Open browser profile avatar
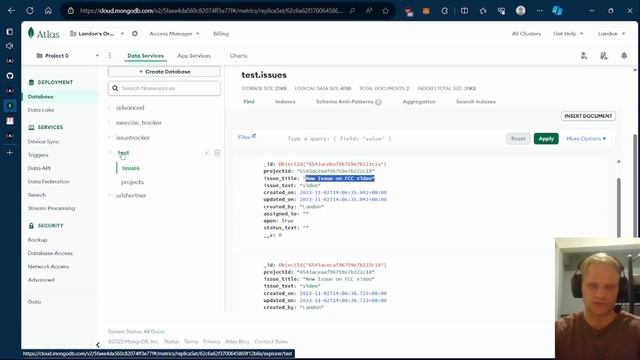This screenshot has height=360, width=640. click(520, 11)
